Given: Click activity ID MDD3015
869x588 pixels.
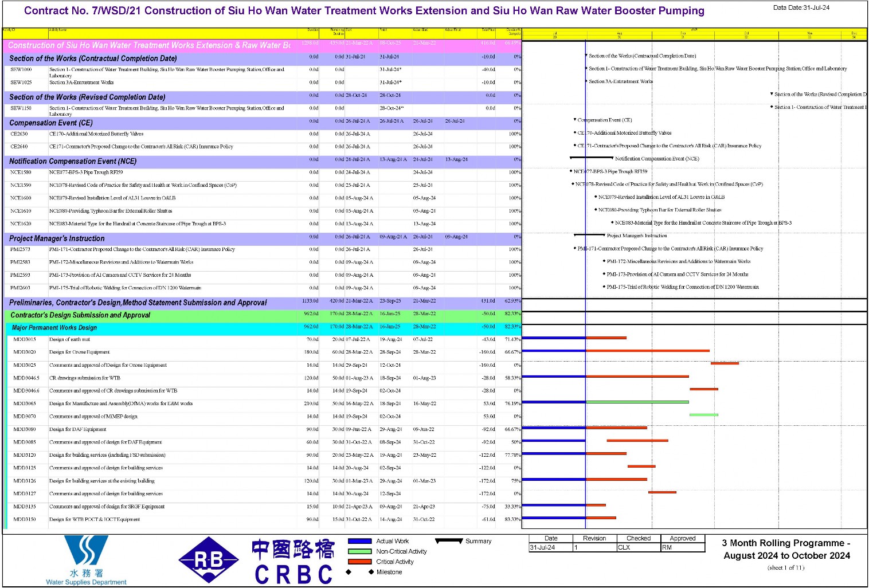Looking at the screenshot, I should click(x=25, y=339).
